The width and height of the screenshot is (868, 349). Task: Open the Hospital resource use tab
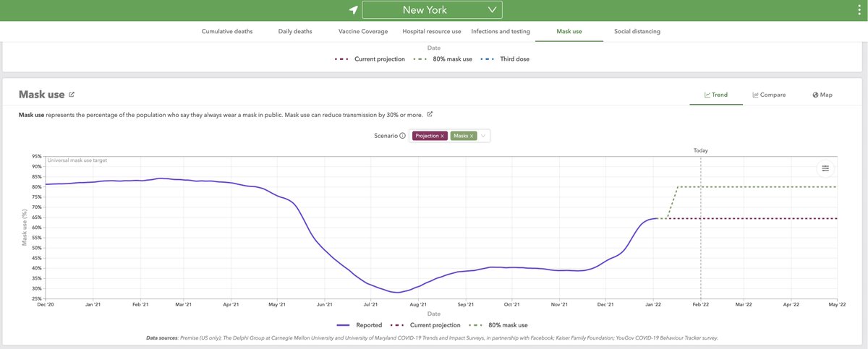[x=432, y=32]
